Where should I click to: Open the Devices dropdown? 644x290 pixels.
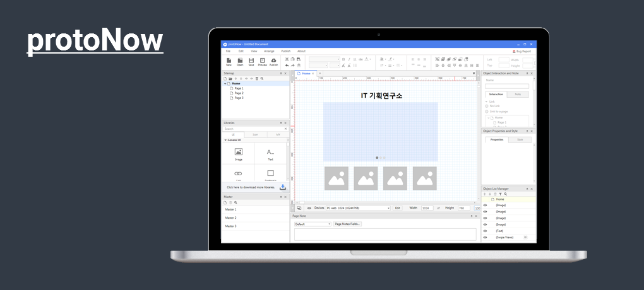pos(358,208)
